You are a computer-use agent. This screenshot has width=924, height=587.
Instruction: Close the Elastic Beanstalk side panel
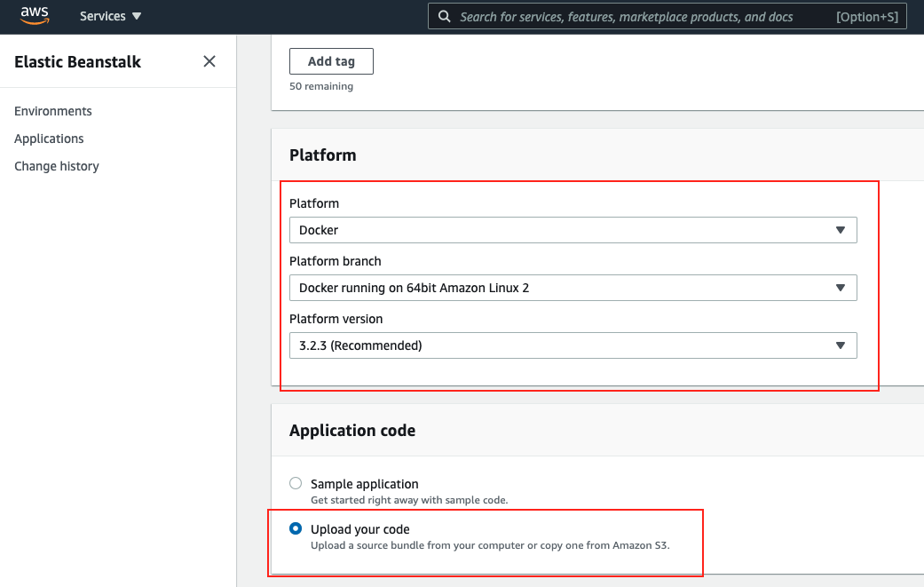[x=209, y=61]
